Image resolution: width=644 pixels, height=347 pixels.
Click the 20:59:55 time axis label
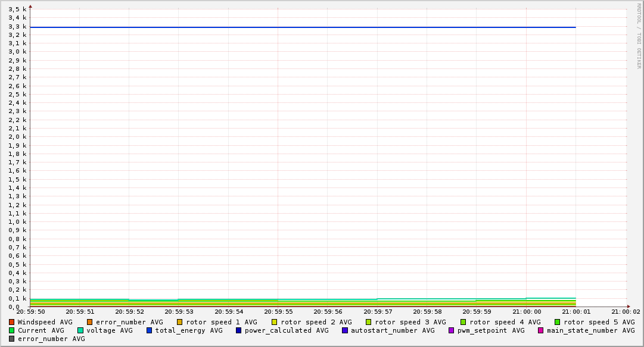(278, 311)
